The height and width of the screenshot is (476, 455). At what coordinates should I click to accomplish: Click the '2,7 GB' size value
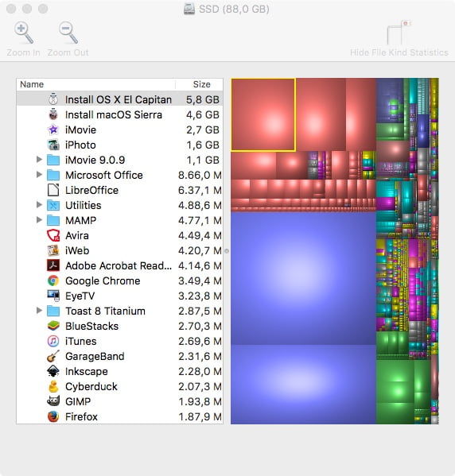pyautogui.click(x=203, y=130)
